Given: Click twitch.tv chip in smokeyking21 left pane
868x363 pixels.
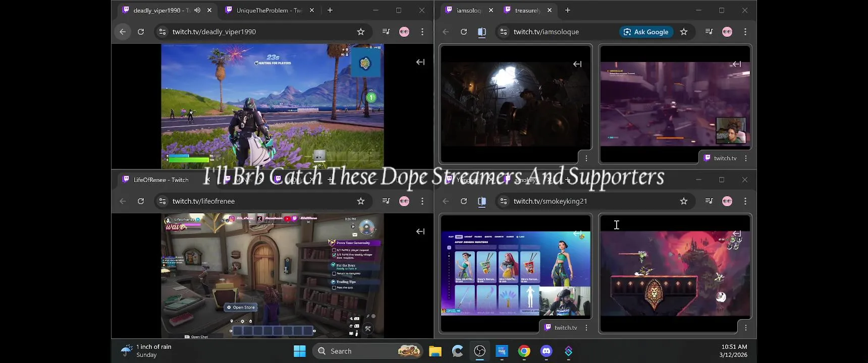Looking at the screenshot, I should click(561, 328).
